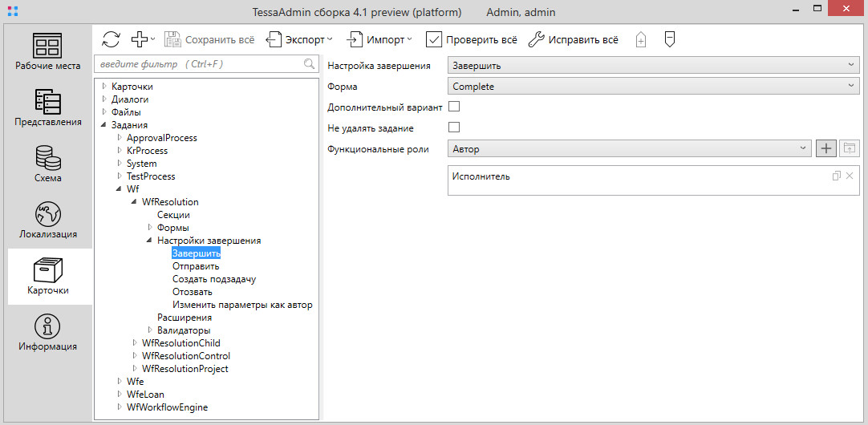Expand the WfResolutionChild tree node

click(x=135, y=343)
